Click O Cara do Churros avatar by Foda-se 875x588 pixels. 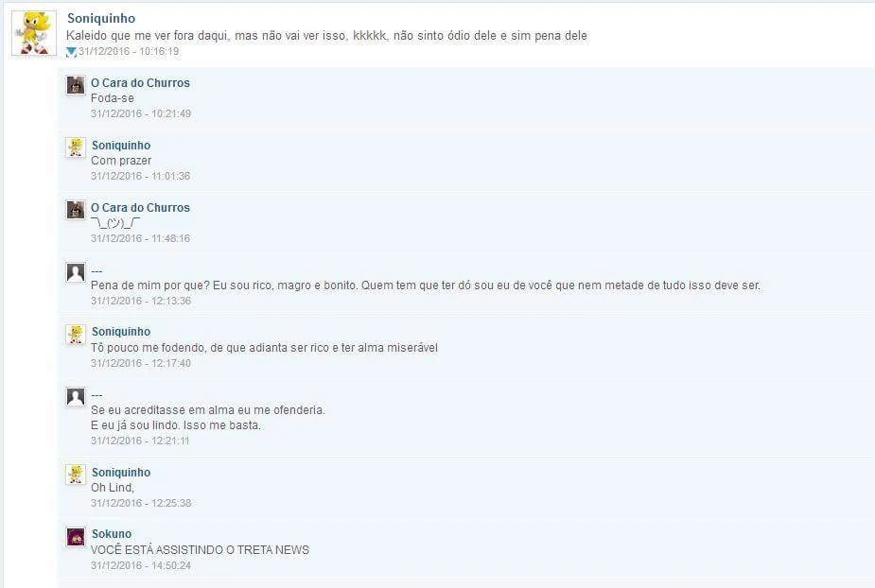tap(76, 85)
